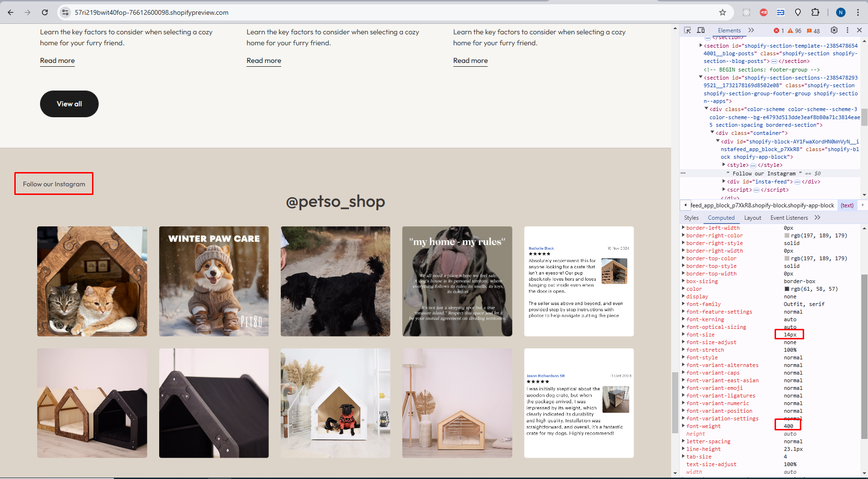The height and width of the screenshot is (479, 868).
Task: Click the first Read more link
Action: pos(57,61)
